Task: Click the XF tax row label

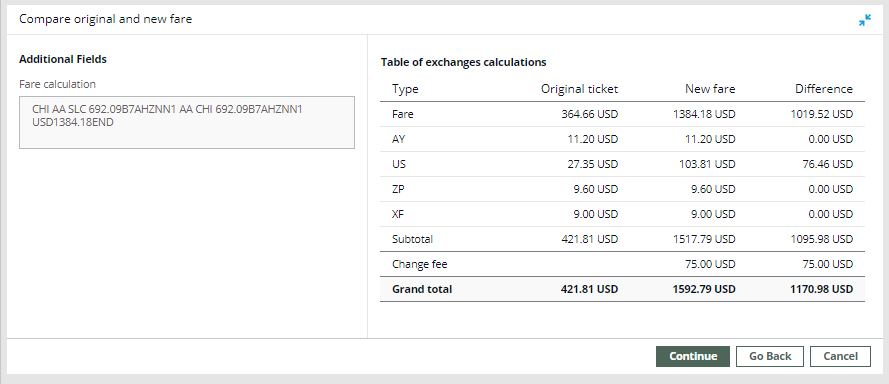Action: [x=398, y=214]
